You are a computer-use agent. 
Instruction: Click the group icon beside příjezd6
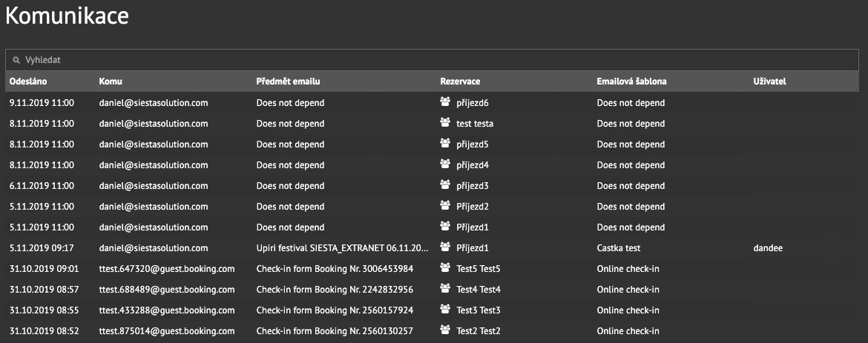445,101
